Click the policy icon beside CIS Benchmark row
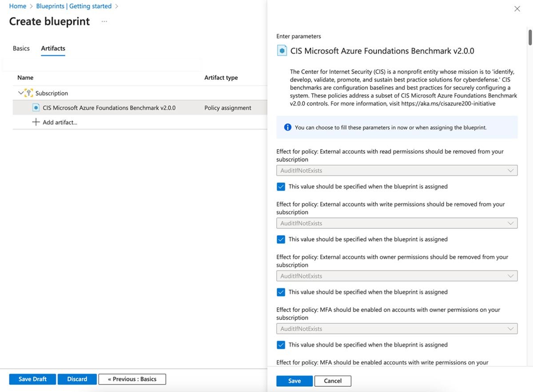This screenshot has height=392, width=533. point(36,108)
